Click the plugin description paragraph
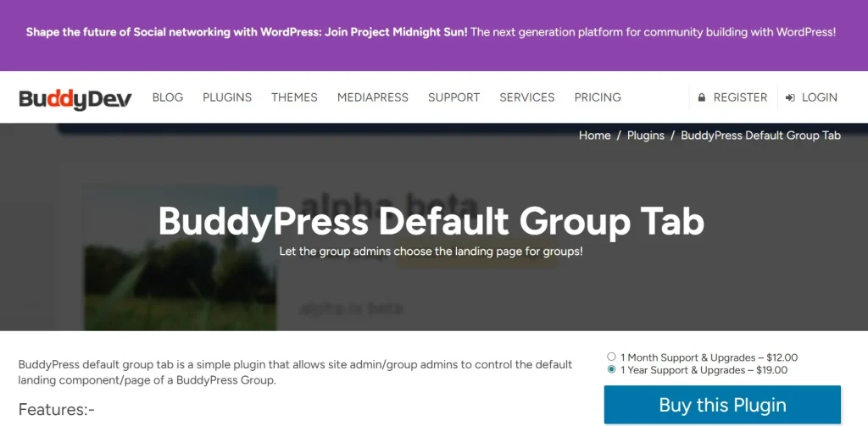Screen dimensions: 868x426 click(295, 373)
